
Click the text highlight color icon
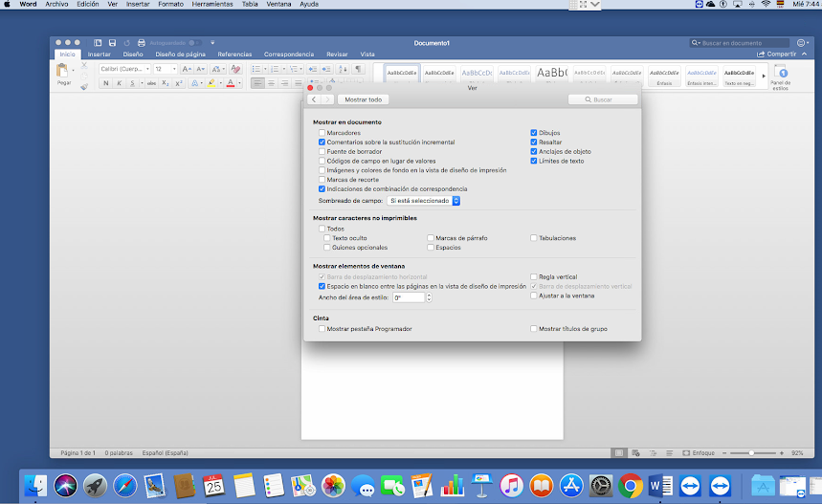pyautogui.click(x=211, y=83)
